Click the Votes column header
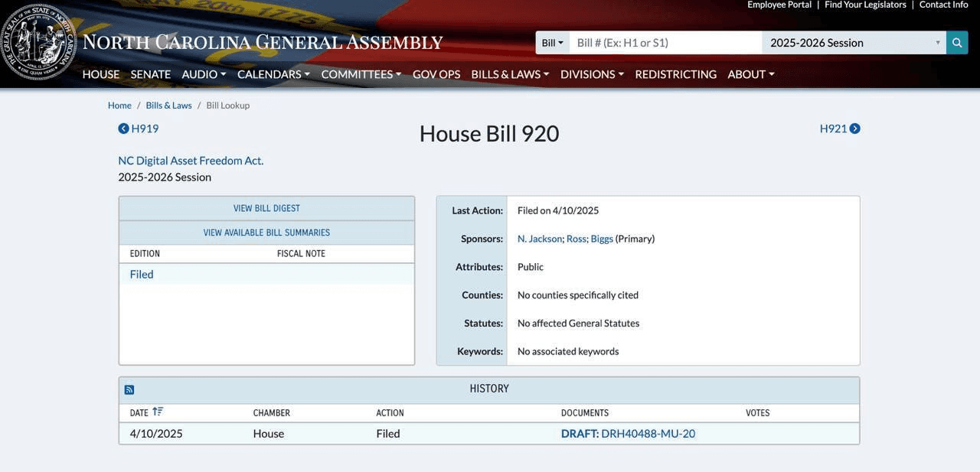 click(x=758, y=413)
